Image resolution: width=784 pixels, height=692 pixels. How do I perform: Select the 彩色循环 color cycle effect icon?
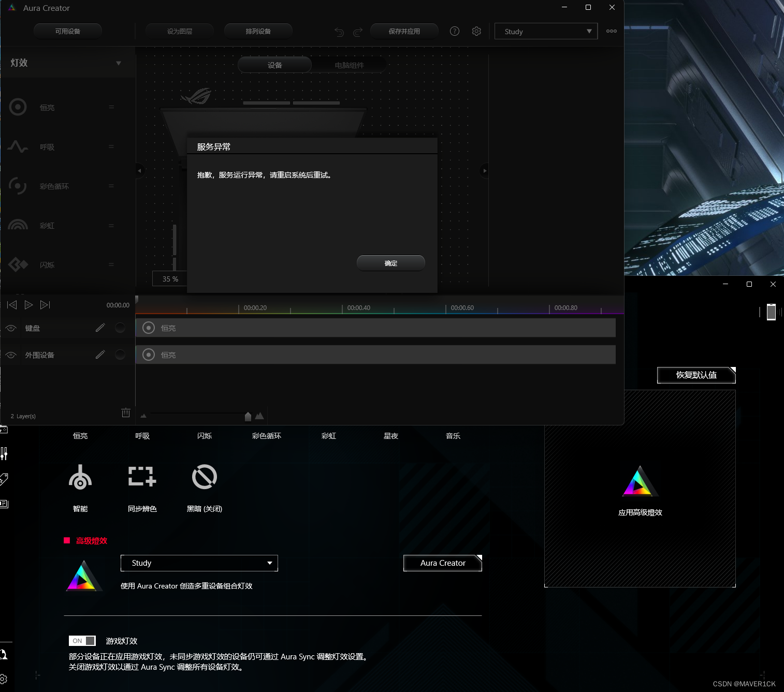18,186
